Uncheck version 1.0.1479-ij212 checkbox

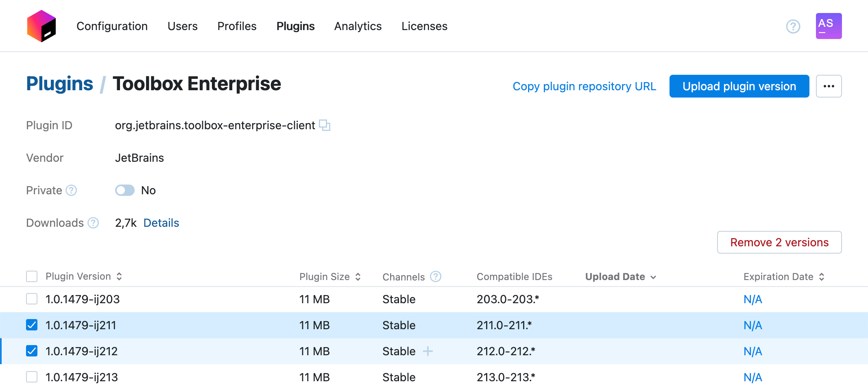[x=32, y=351]
